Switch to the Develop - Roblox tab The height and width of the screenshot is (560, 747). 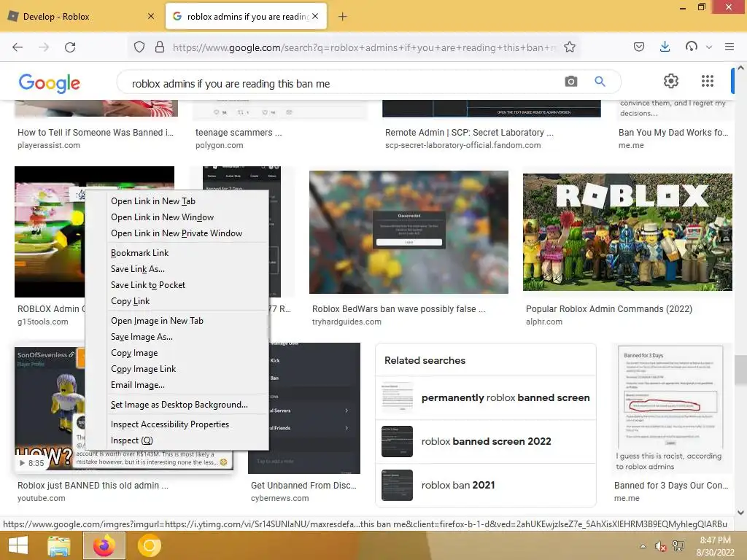point(81,16)
